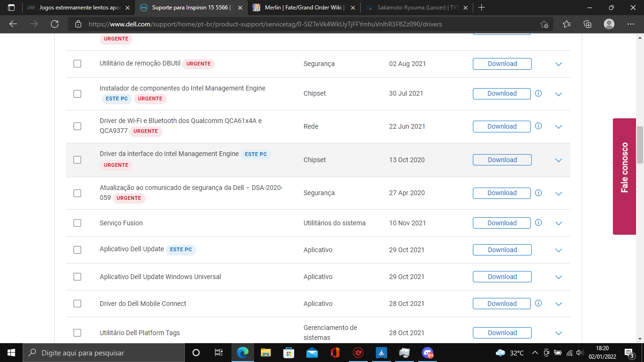The image size is (644, 362).
Task: Select Utilitário de remoção DBUtil checkbox
Action: pos(77,64)
